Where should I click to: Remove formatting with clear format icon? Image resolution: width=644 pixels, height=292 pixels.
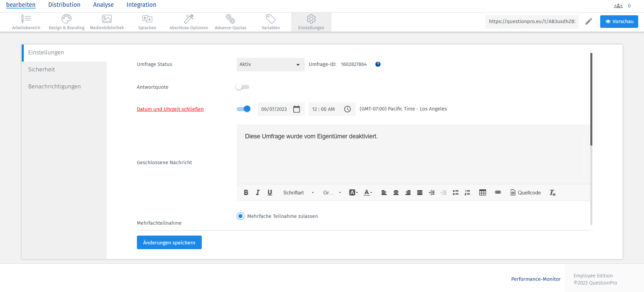click(552, 192)
